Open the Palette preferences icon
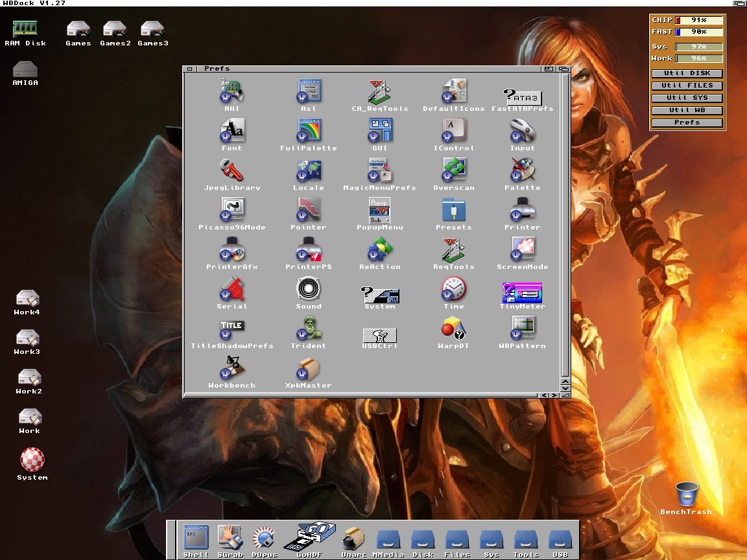Viewport: 747px width, 560px height. coord(522,170)
